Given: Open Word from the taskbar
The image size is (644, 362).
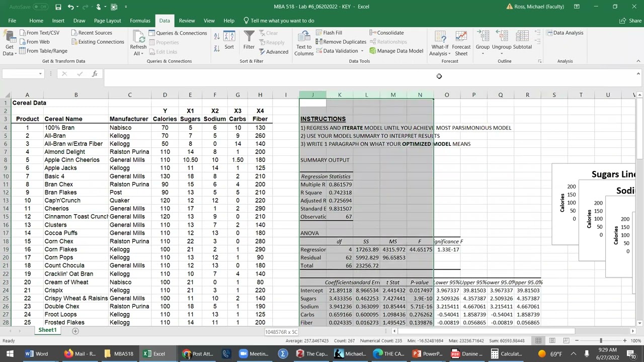Looking at the screenshot, I should pyautogui.click(x=37, y=354).
